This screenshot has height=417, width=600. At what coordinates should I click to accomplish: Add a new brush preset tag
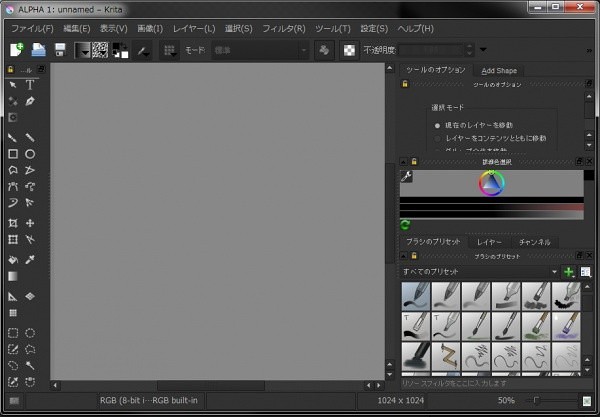(x=569, y=272)
